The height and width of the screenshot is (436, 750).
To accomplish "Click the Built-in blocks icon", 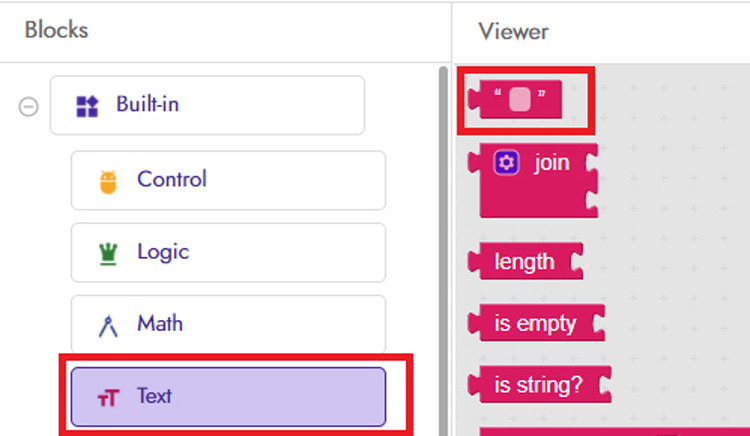I will [88, 105].
